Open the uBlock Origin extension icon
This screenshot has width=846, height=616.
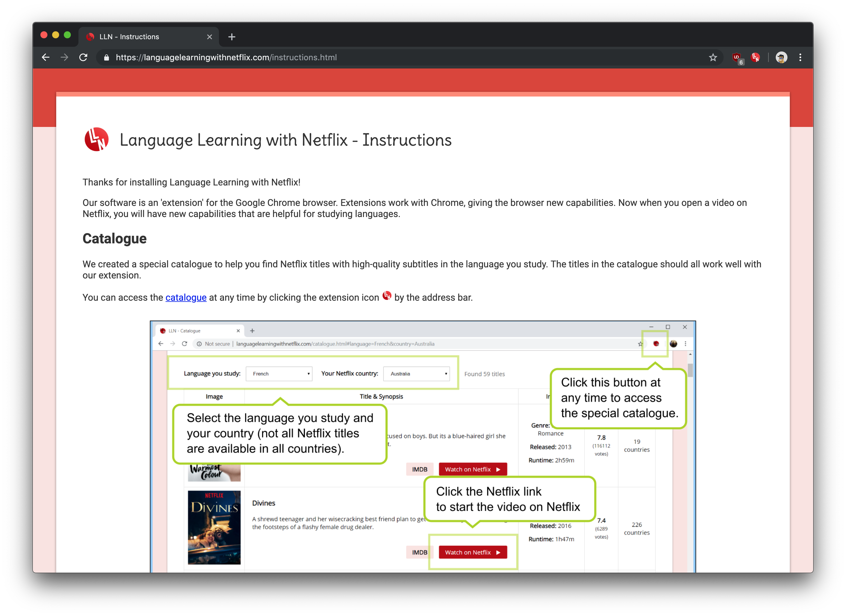(x=737, y=57)
